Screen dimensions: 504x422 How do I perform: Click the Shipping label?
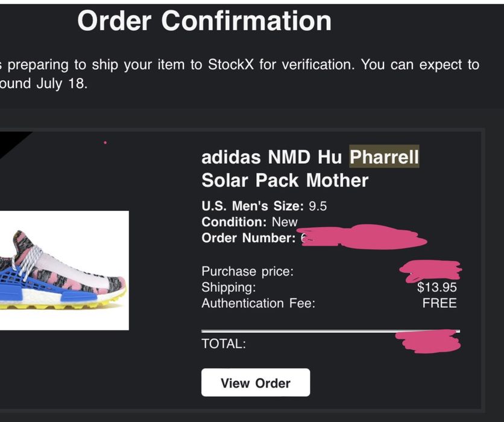click(x=228, y=288)
